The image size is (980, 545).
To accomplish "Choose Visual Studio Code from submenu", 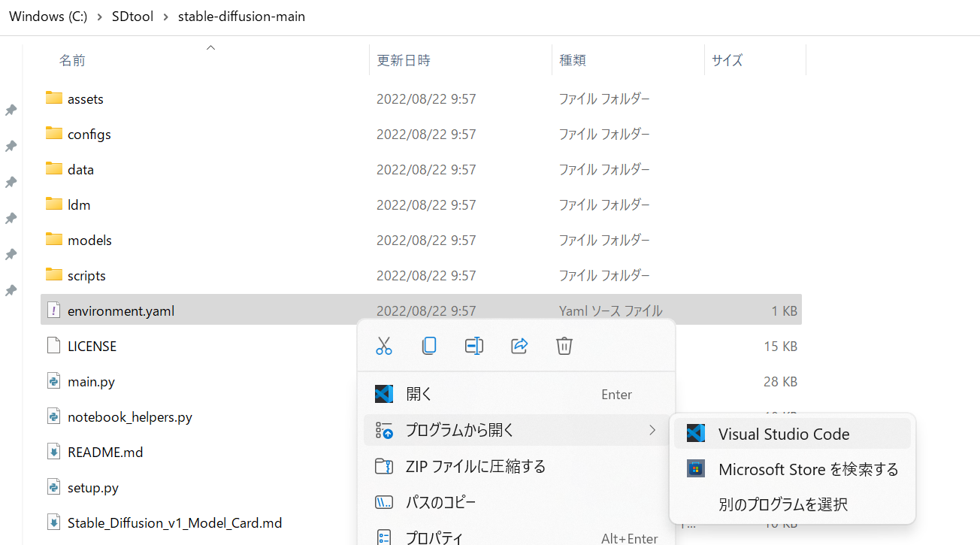I will 784,434.
